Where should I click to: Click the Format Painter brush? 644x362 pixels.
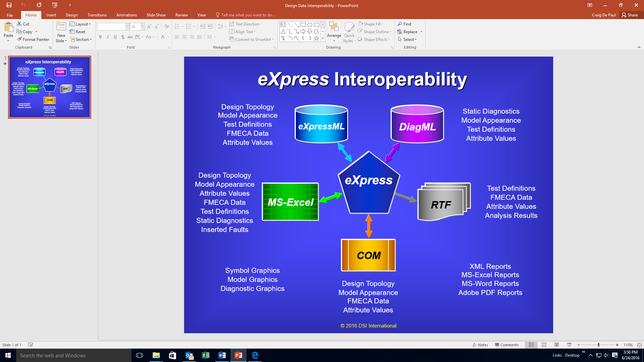pos(20,40)
